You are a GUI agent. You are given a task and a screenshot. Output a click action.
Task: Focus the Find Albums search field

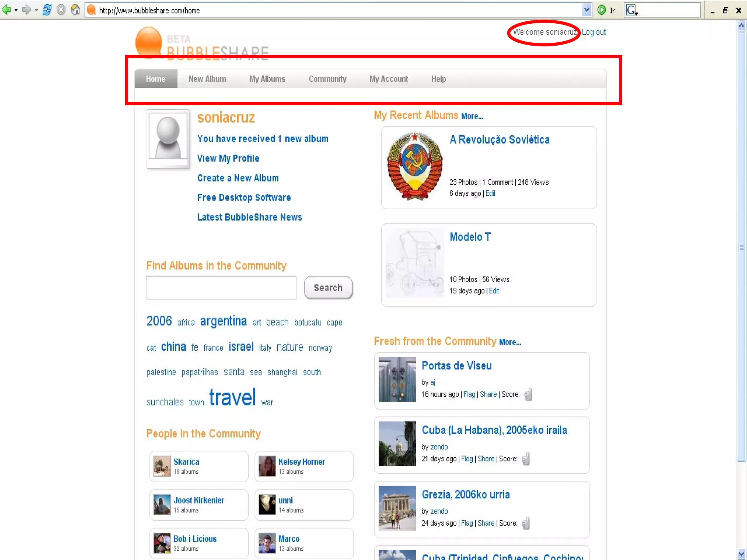[221, 288]
